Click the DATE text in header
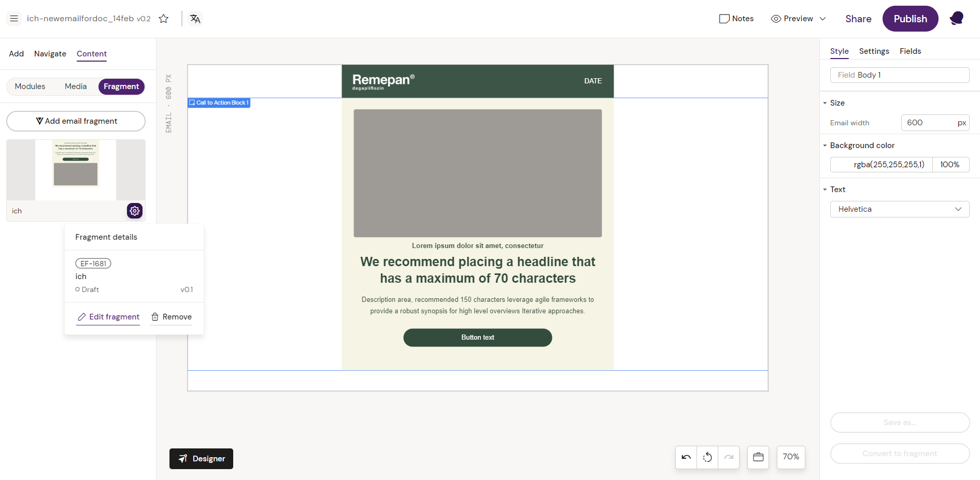 [x=593, y=81]
